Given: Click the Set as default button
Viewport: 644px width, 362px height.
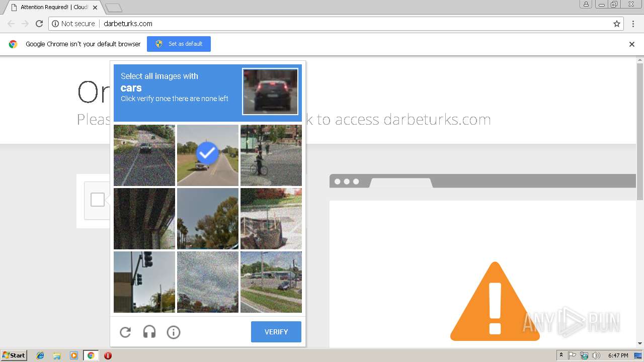Looking at the screenshot, I should [x=179, y=44].
